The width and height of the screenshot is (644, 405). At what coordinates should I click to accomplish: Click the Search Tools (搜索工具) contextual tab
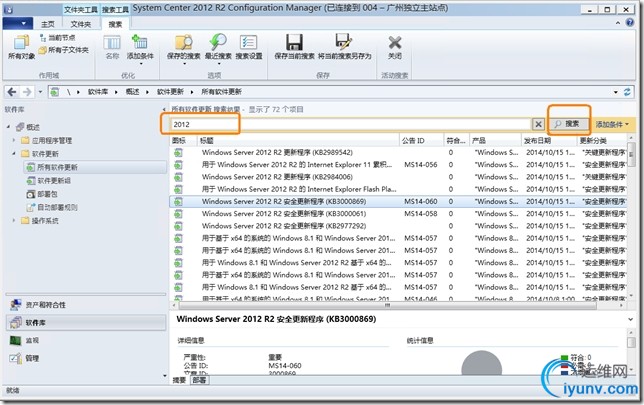coord(115,9)
